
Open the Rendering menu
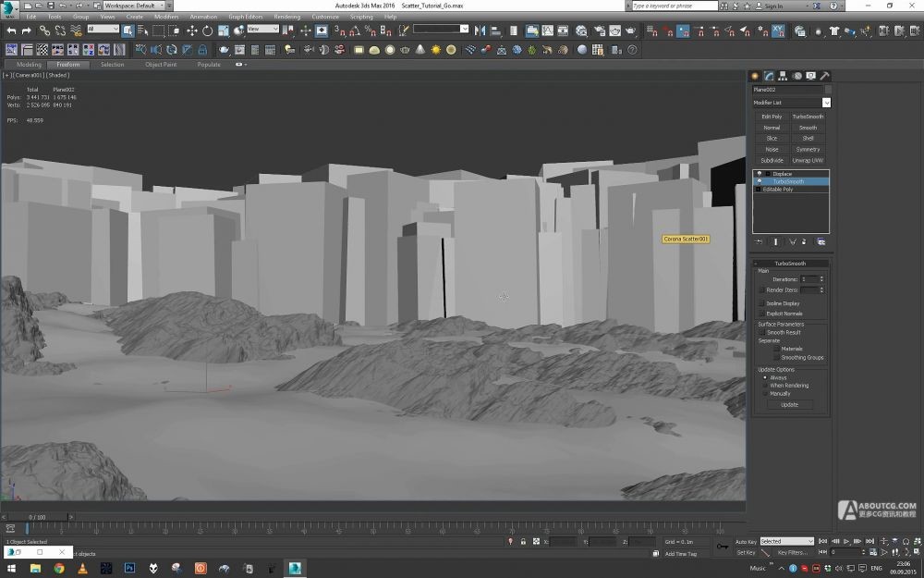(286, 17)
